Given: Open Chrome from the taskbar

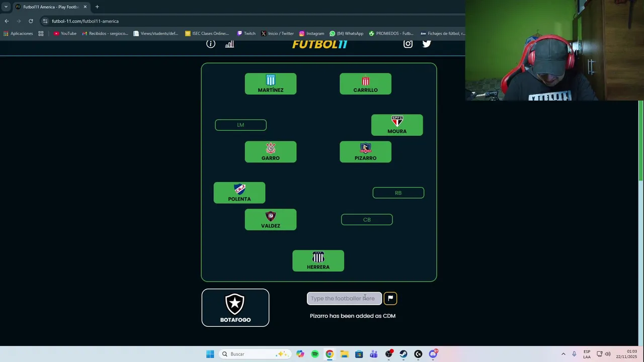Looking at the screenshot, I should click(x=330, y=354).
